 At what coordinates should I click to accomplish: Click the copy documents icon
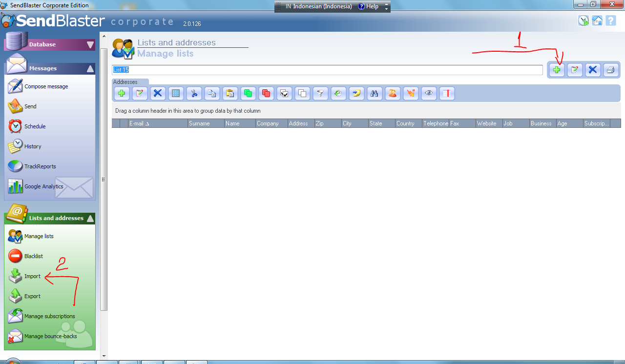212,93
